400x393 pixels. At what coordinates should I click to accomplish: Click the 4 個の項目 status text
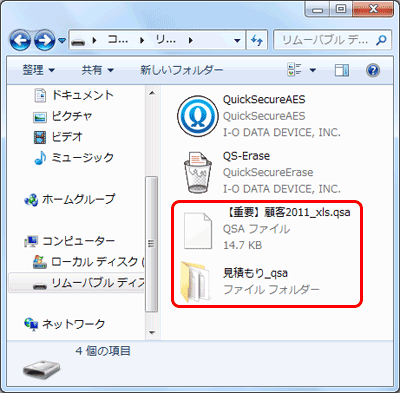click(x=103, y=351)
